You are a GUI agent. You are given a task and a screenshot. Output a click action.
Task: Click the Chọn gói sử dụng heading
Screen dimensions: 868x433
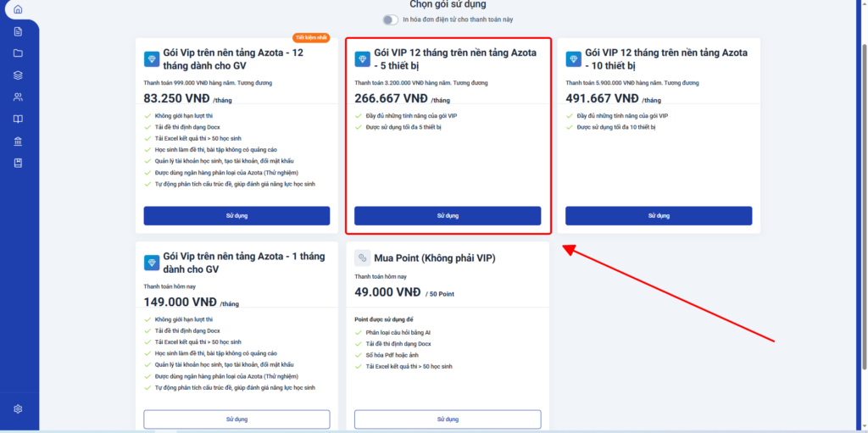(448, 4)
